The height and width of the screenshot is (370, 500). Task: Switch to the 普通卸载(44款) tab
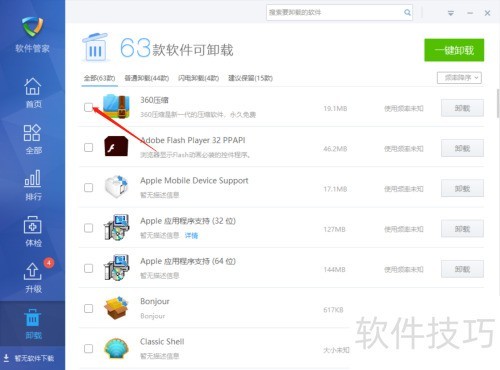pyautogui.click(x=147, y=78)
